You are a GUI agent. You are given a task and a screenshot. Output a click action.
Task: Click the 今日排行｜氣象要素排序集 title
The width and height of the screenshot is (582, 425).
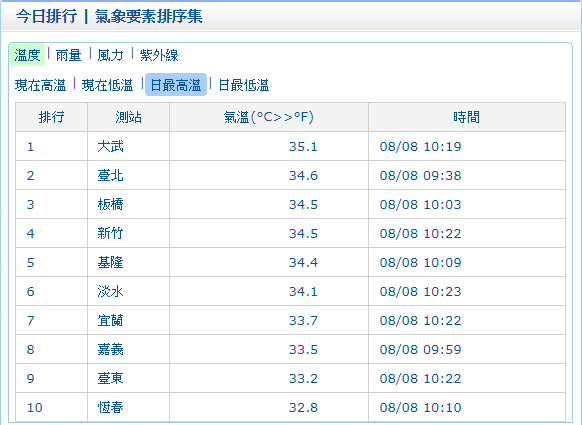point(109,16)
